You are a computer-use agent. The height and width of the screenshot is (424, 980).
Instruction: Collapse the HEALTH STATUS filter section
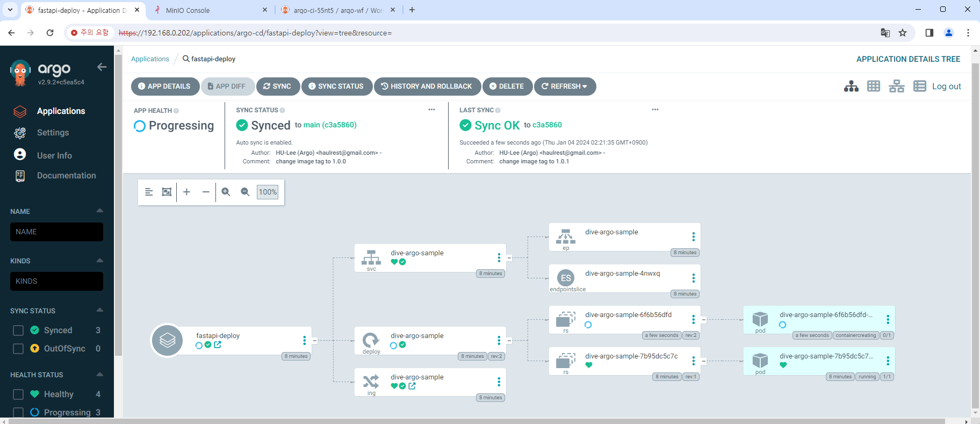coord(99,374)
